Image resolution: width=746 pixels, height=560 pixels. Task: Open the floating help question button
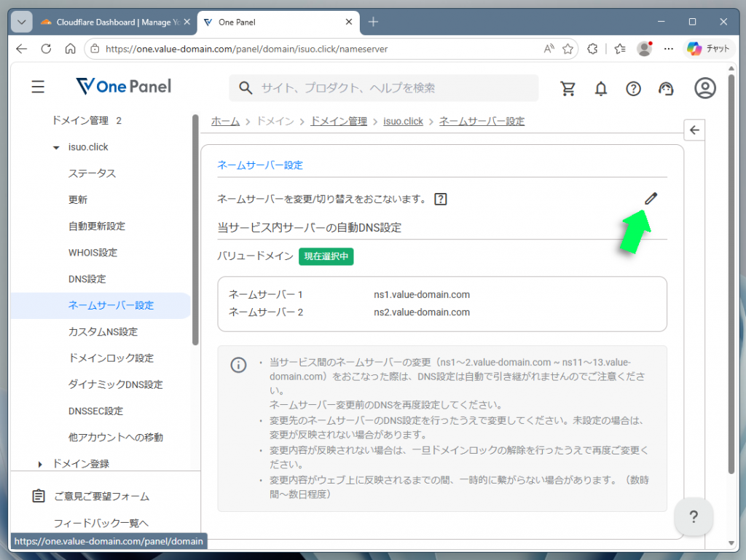click(x=694, y=516)
